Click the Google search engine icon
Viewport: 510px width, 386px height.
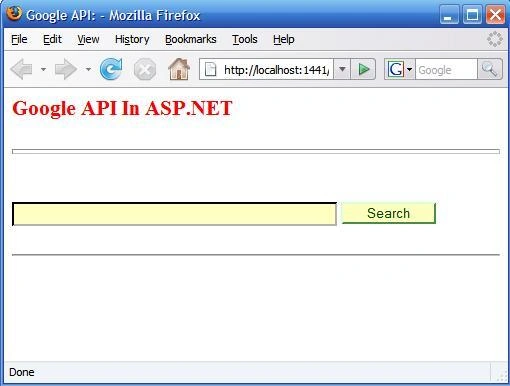coord(396,70)
